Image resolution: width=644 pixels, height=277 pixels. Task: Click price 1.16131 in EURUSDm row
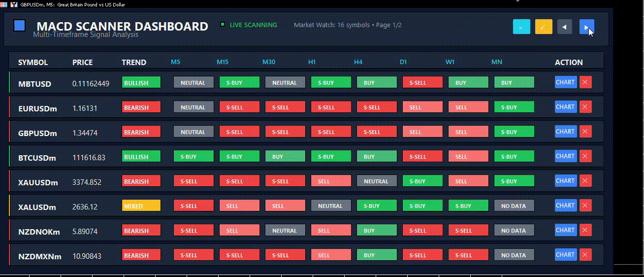[x=85, y=108]
